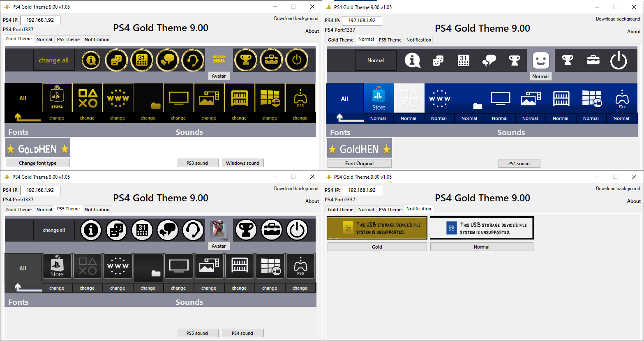Click 'Gold' notification button

point(377,247)
